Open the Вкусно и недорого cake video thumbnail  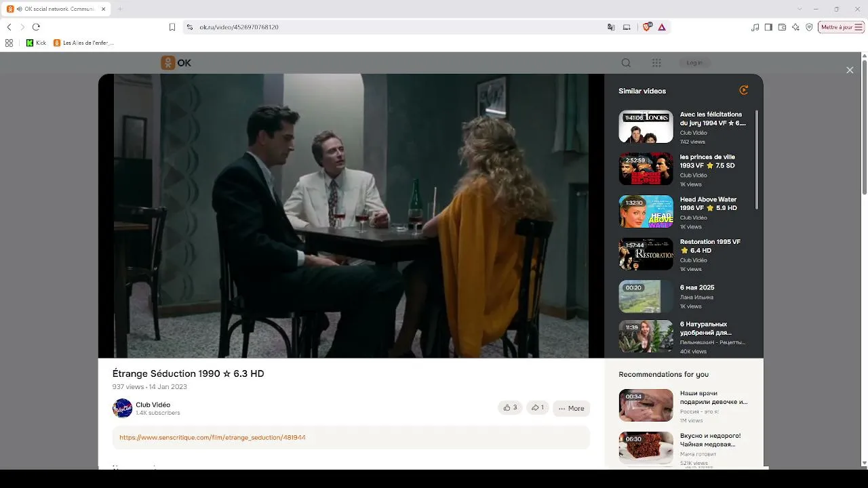coord(646,448)
